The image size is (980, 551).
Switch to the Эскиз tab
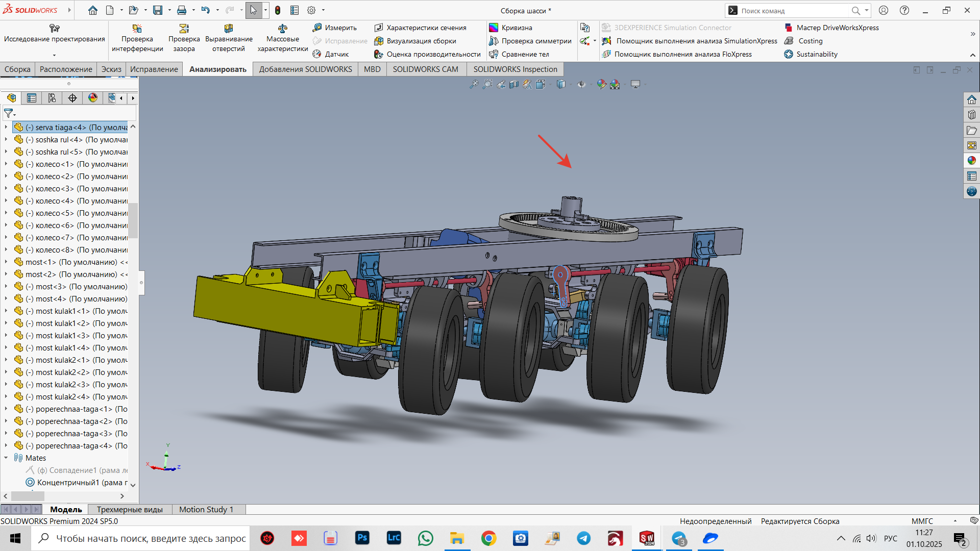(x=111, y=69)
